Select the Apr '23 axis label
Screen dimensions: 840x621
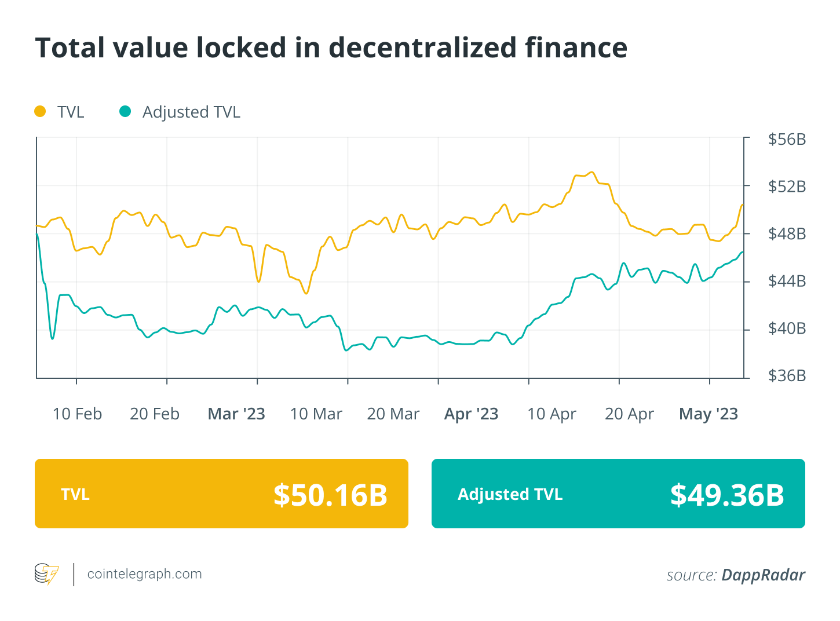471,414
